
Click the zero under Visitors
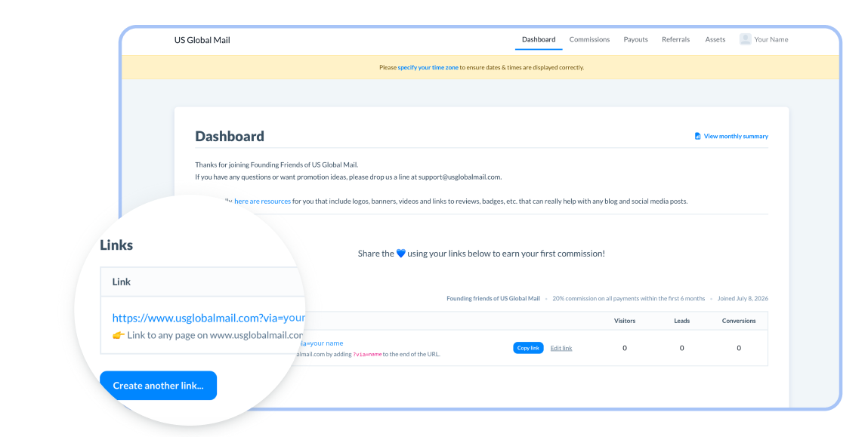[x=625, y=348]
